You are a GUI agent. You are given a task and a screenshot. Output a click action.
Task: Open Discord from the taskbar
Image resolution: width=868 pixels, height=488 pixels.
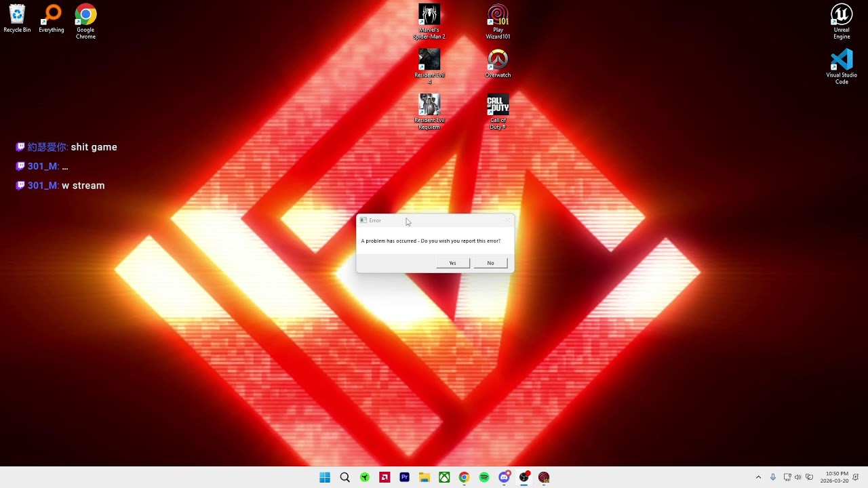click(504, 477)
